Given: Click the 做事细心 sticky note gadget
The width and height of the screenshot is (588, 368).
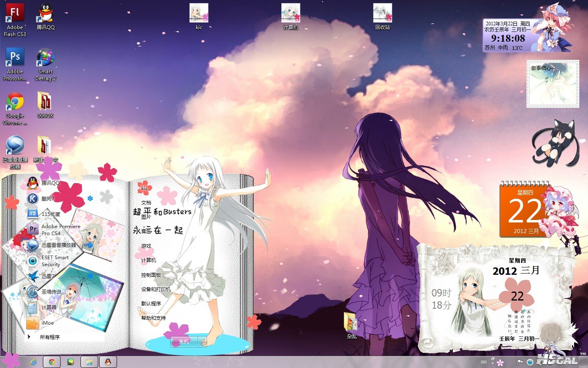Looking at the screenshot, I should coord(553,84).
